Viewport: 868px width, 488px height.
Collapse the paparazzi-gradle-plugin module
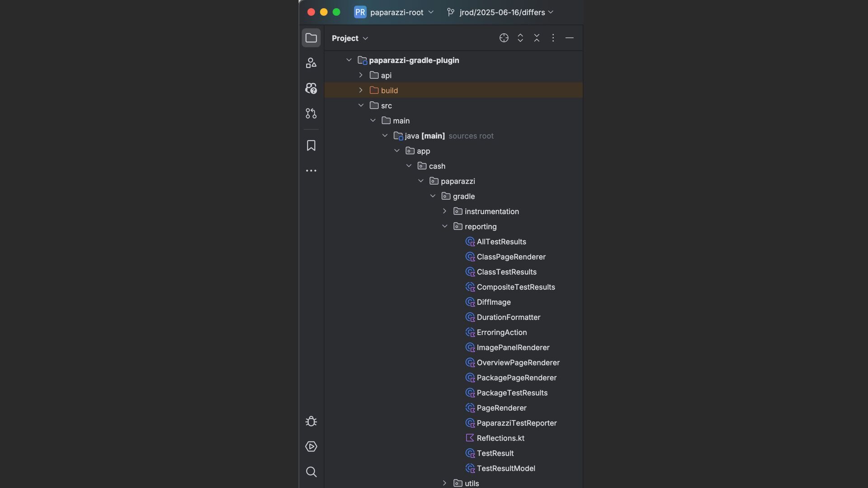click(349, 60)
